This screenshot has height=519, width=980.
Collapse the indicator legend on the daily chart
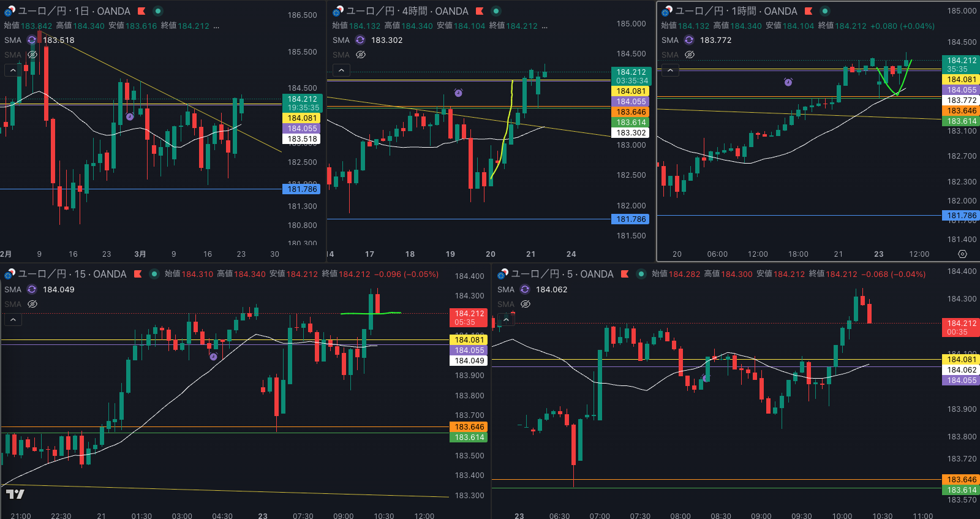click(x=13, y=70)
